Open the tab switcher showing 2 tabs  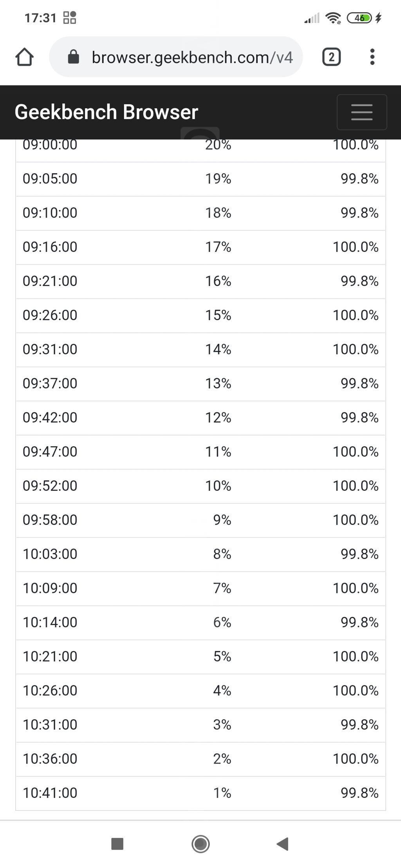coord(331,57)
